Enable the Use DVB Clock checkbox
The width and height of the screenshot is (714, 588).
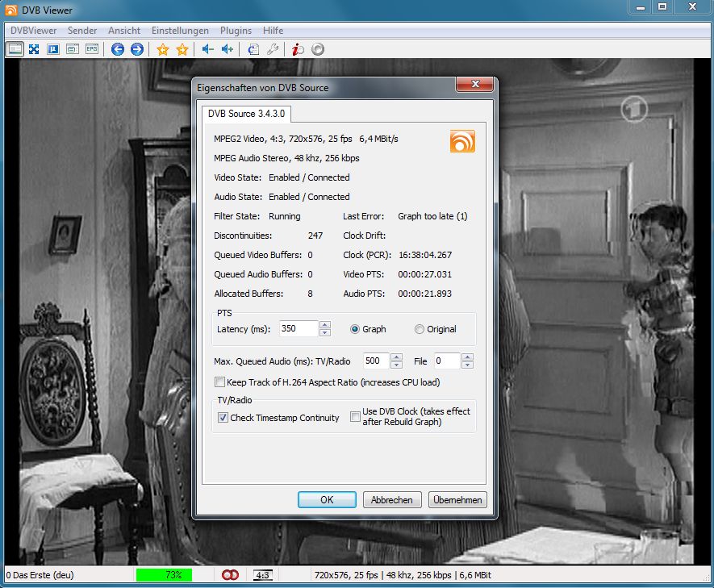(x=355, y=416)
